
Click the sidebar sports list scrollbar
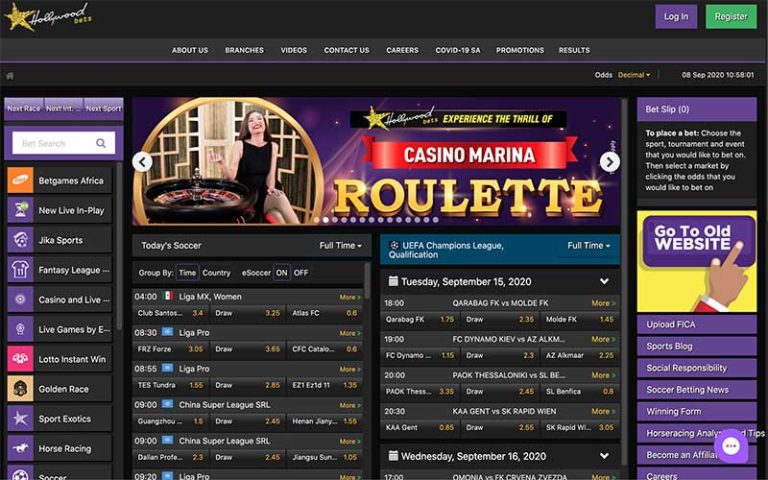point(119,245)
